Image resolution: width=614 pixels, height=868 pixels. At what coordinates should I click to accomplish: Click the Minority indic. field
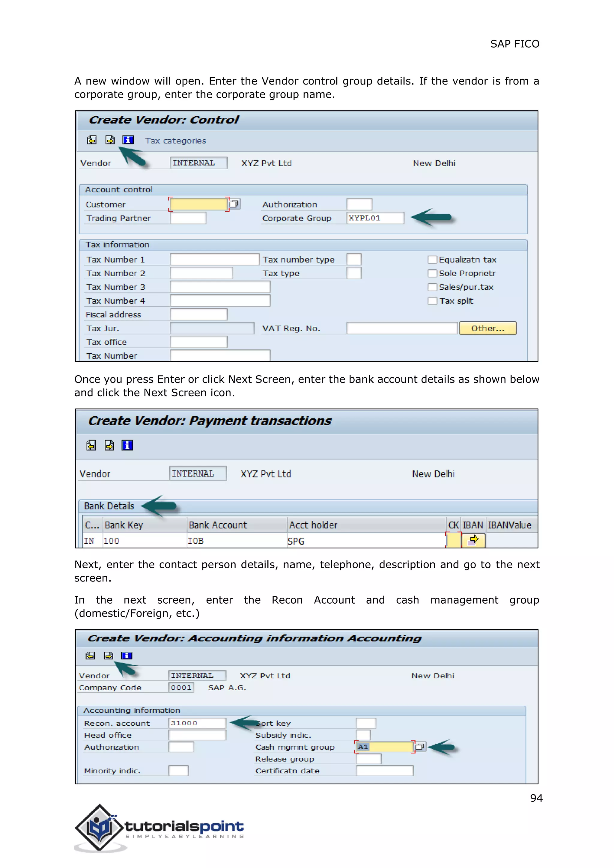[178, 771]
